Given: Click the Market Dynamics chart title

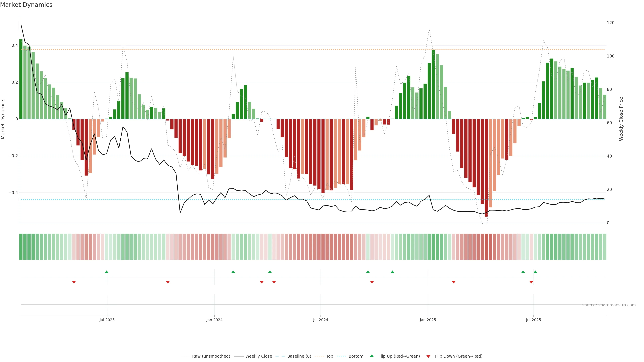Looking at the screenshot, I should (26, 5).
